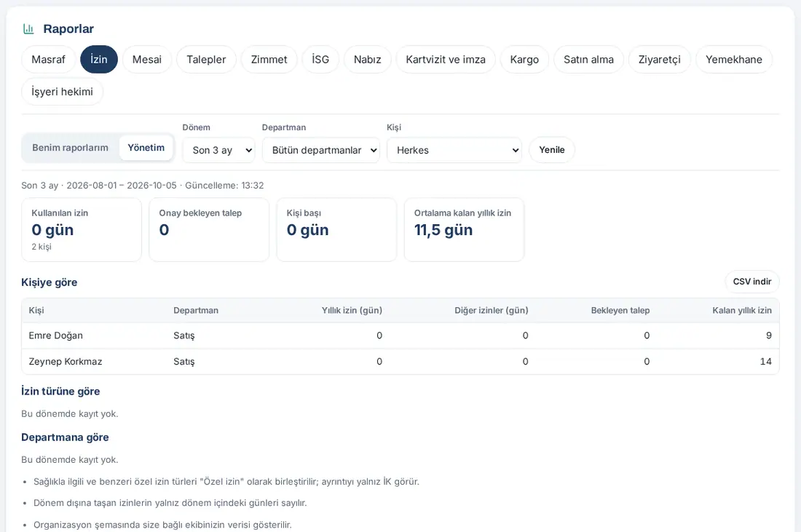Screen dimensions: 801x532
Task: View the Ziyaretçi tab
Action: (660, 59)
